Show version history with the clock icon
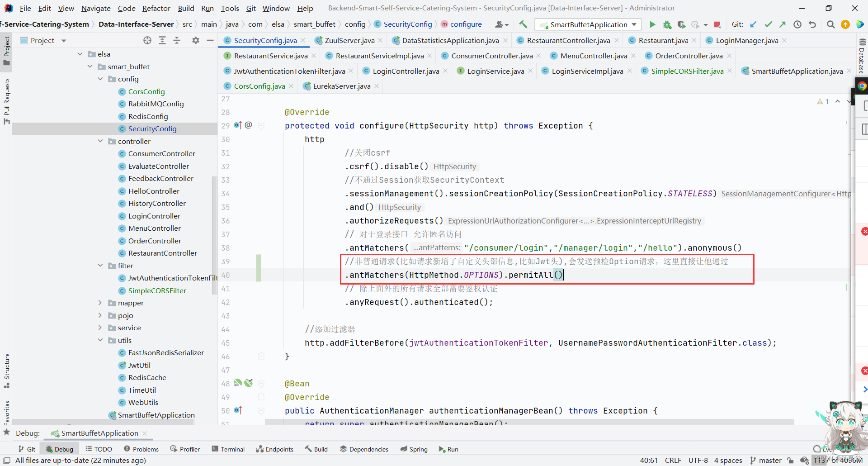868x466 pixels. click(798, 24)
